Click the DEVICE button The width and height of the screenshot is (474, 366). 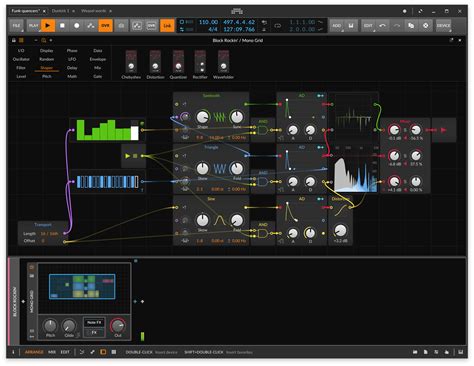[x=443, y=25]
